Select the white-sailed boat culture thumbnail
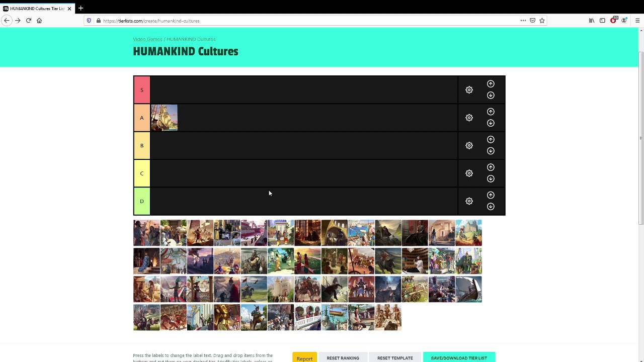 click(468, 289)
